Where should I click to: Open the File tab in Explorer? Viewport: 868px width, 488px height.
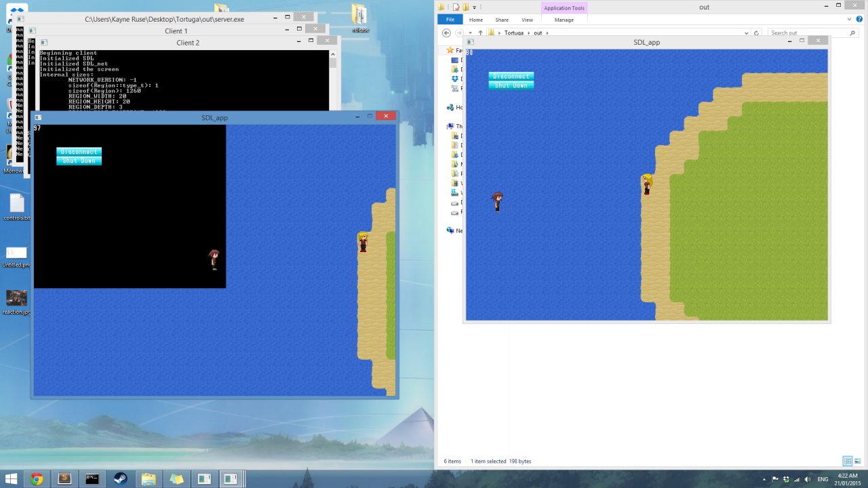click(450, 20)
